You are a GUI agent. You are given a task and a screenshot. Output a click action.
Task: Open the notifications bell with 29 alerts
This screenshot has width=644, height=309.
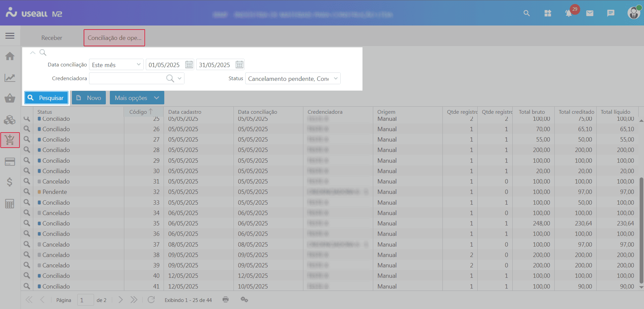[x=569, y=13]
